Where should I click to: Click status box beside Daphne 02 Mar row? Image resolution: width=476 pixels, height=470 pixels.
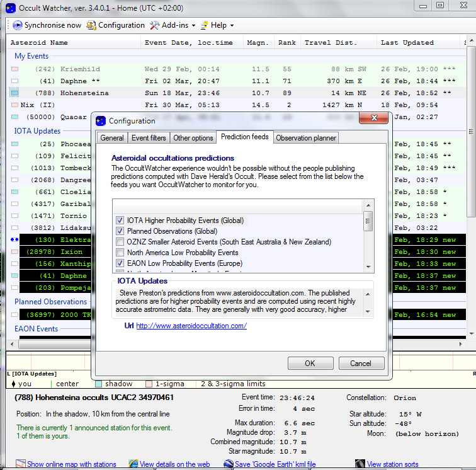pyautogui.click(x=14, y=81)
